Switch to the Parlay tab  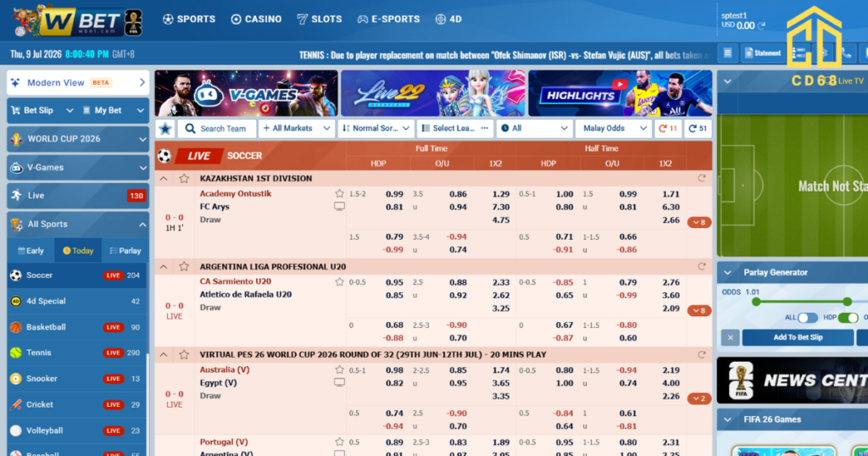tap(125, 251)
